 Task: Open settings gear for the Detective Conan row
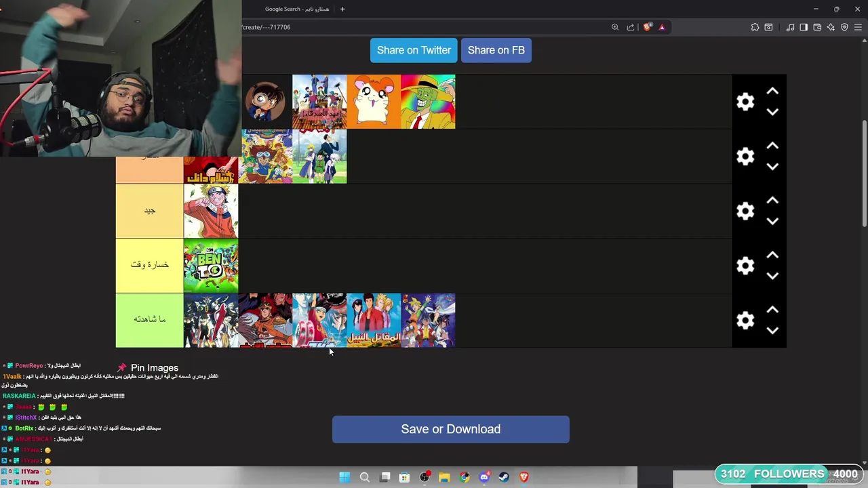pyautogui.click(x=745, y=102)
